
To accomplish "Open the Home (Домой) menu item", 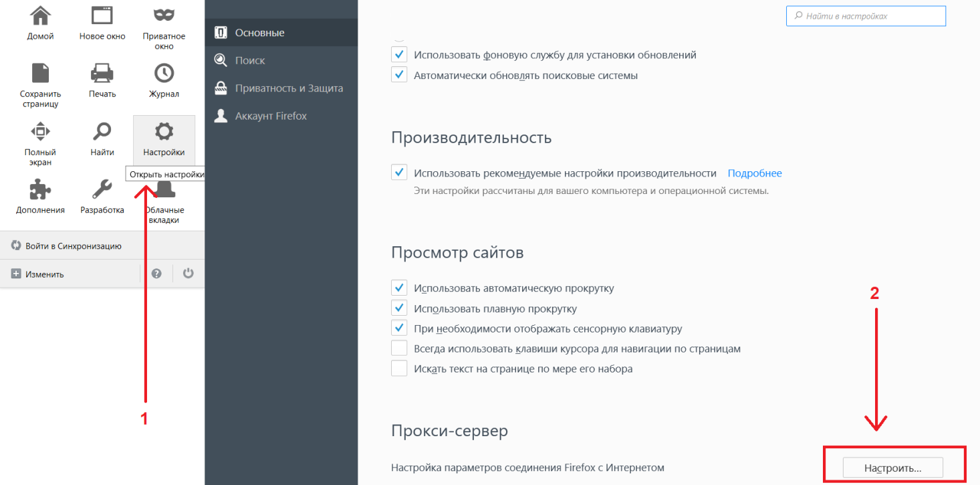I will click(x=40, y=21).
